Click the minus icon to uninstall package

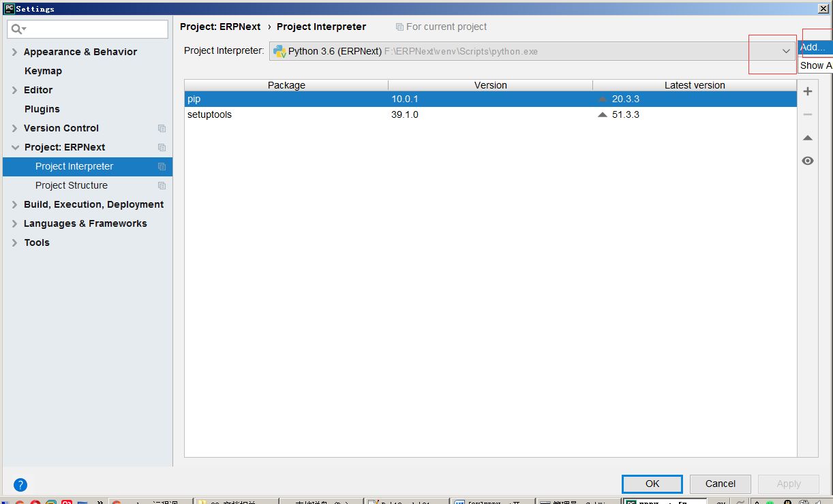(808, 114)
